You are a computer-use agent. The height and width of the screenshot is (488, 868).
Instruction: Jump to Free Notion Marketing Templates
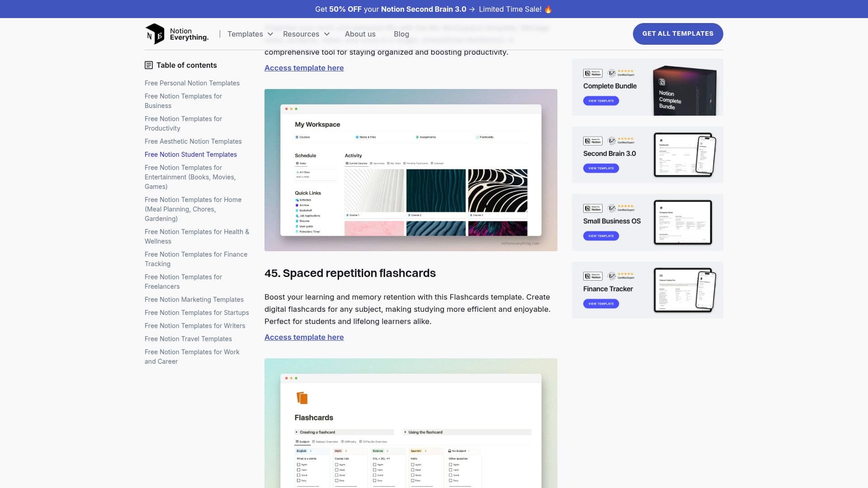(x=194, y=300)
